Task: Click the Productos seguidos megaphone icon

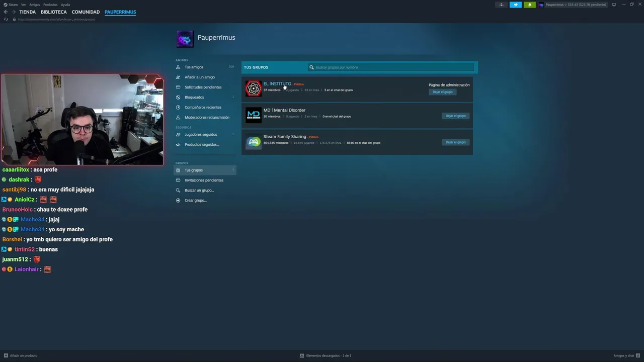Action: tap(178, 144)
